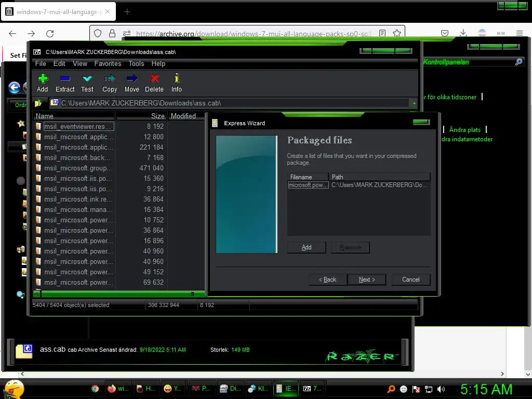Open Chrome from the taskbar
The width and height of the screenshot is (532, 399).
click(95, 389)
